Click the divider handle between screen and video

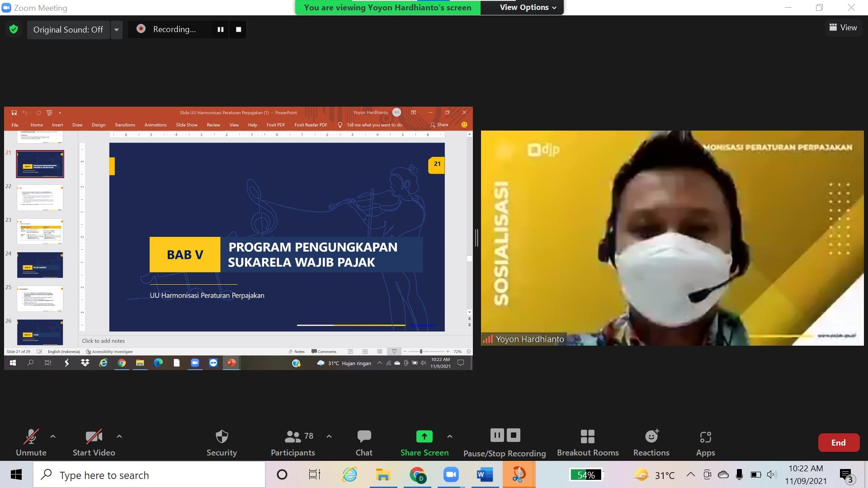click(x=476, y=238)
